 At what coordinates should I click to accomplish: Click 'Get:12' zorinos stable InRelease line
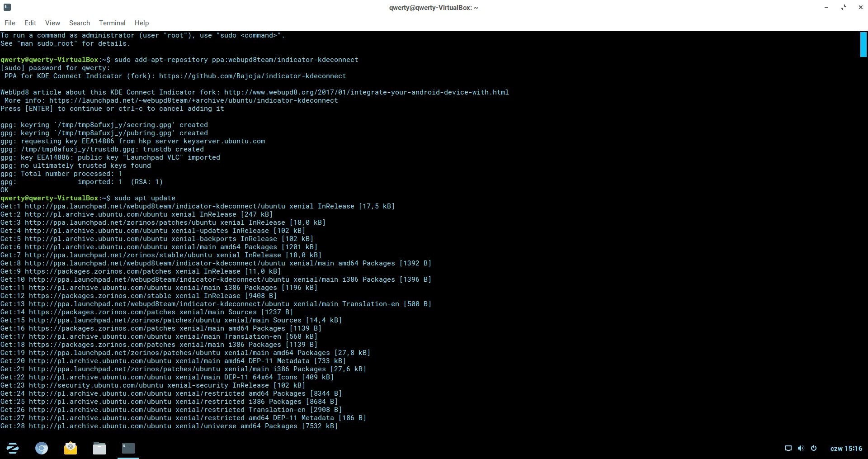point(138,296)
